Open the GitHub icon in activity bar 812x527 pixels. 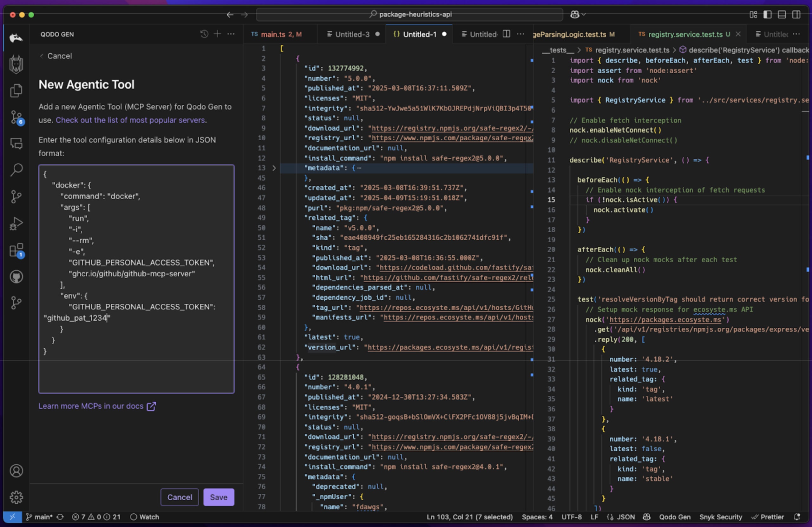[16, 277]
